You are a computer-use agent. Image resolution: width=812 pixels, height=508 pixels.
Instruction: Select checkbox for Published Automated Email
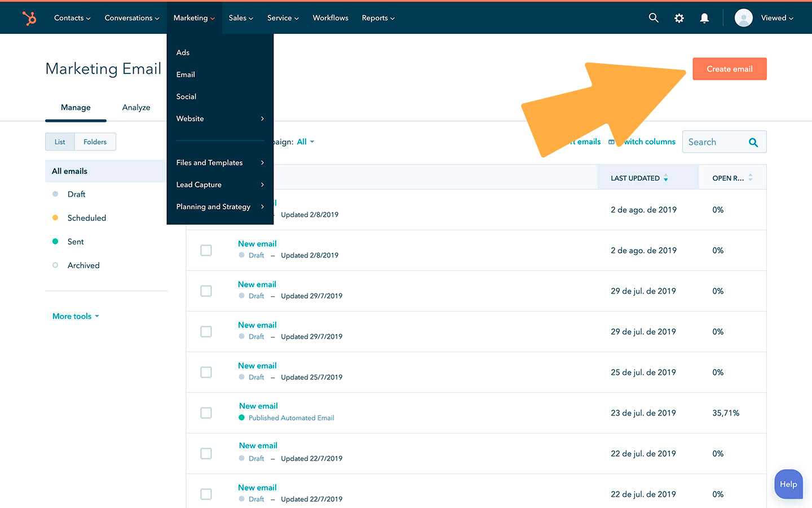[x=206, y=413]
